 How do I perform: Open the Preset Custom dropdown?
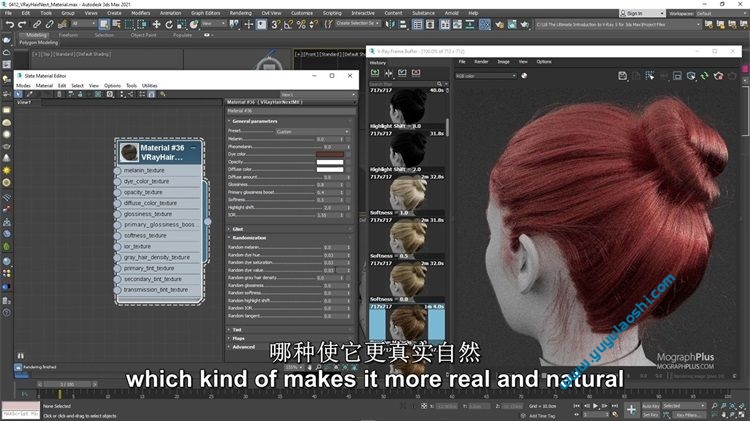coord(312,132)
